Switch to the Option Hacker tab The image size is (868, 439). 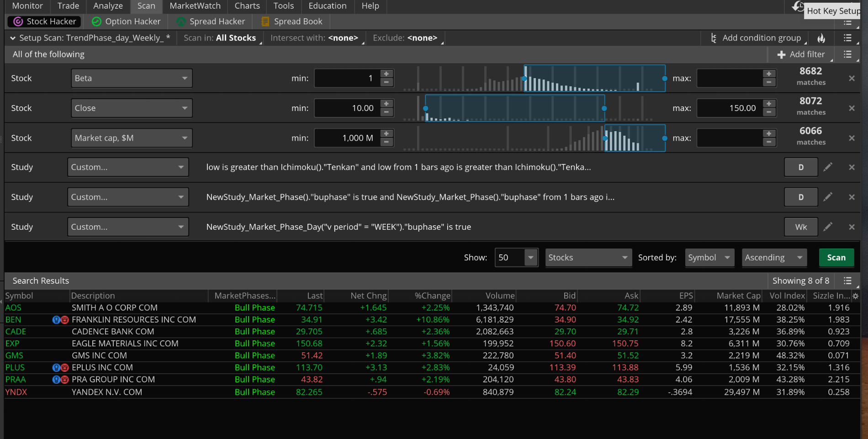(x=126, y=21)
